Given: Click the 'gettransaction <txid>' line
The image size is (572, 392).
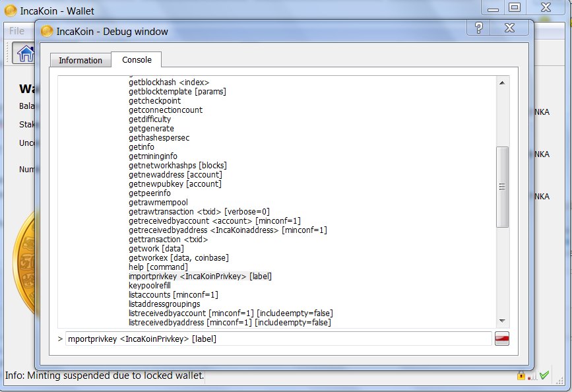Looking at the screenshot, I should (x=168, y=240).
